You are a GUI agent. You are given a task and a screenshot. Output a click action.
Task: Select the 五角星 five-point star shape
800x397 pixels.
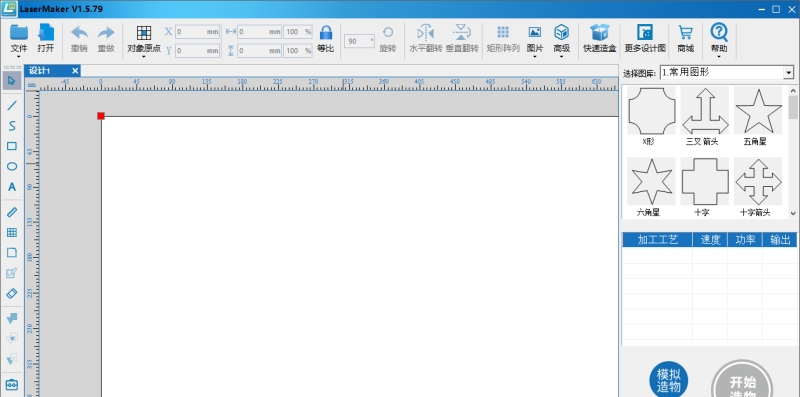[758, 110]
